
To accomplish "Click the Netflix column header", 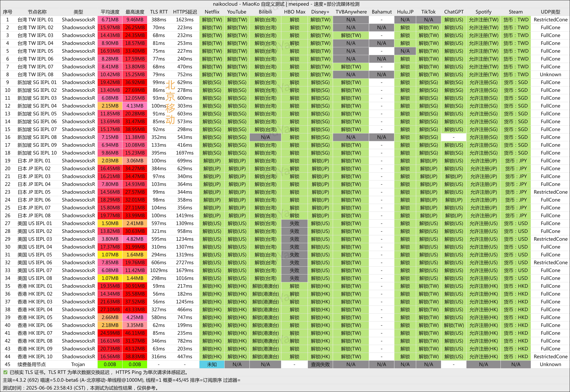I will tap(212, 12).
